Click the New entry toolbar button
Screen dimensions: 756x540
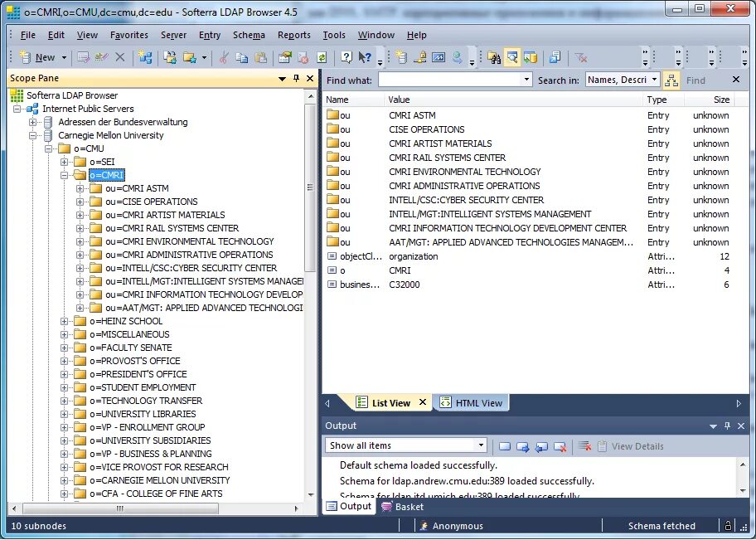(37, 57)
